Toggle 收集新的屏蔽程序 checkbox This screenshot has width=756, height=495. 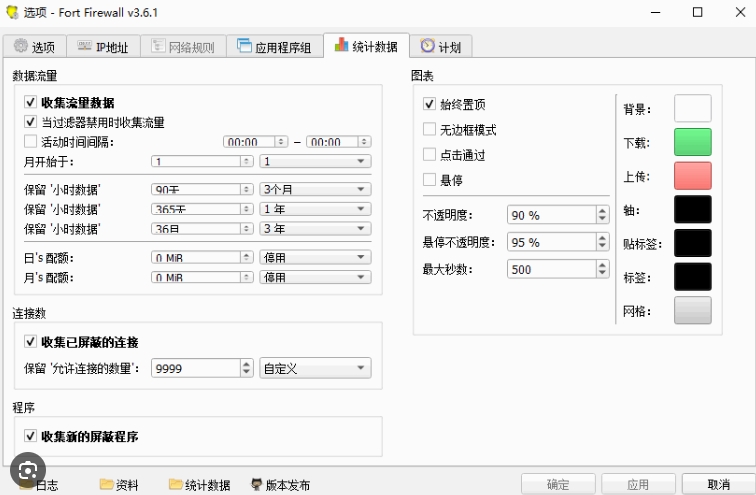point(30,436)
